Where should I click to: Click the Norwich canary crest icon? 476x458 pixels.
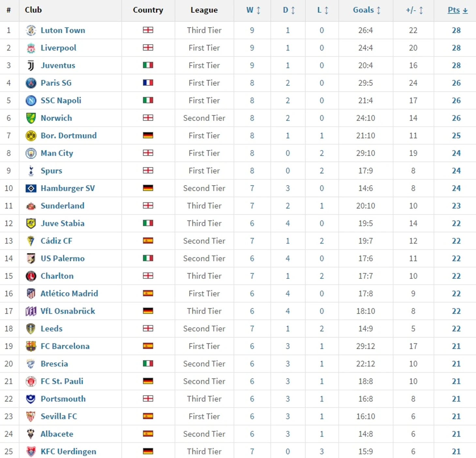(x=31, y=118)
